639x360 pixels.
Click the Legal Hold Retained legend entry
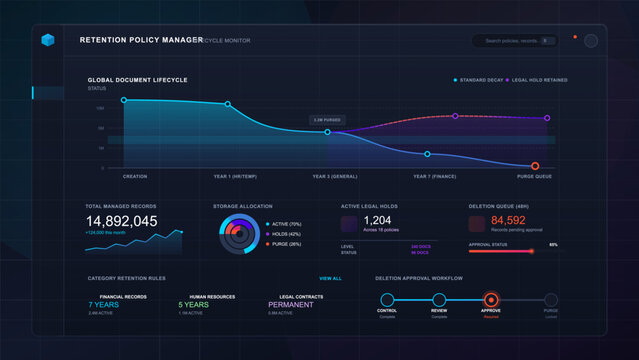coord(536,80)
